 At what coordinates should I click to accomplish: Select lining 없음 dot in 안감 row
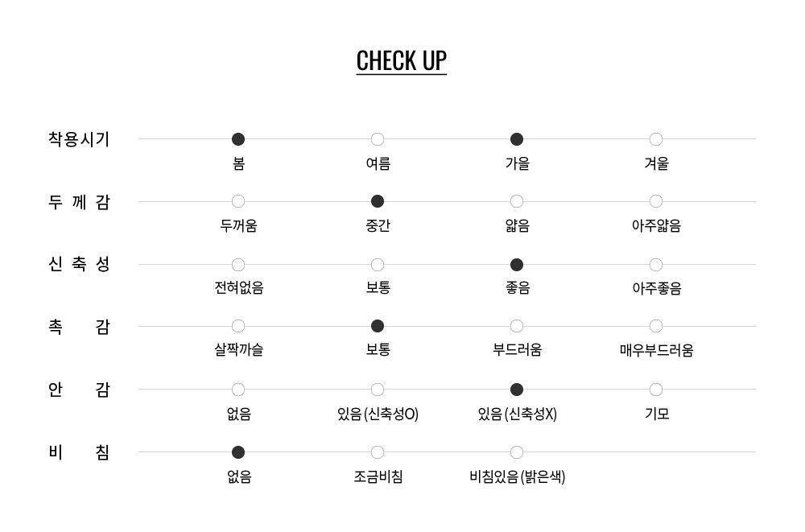238,390
